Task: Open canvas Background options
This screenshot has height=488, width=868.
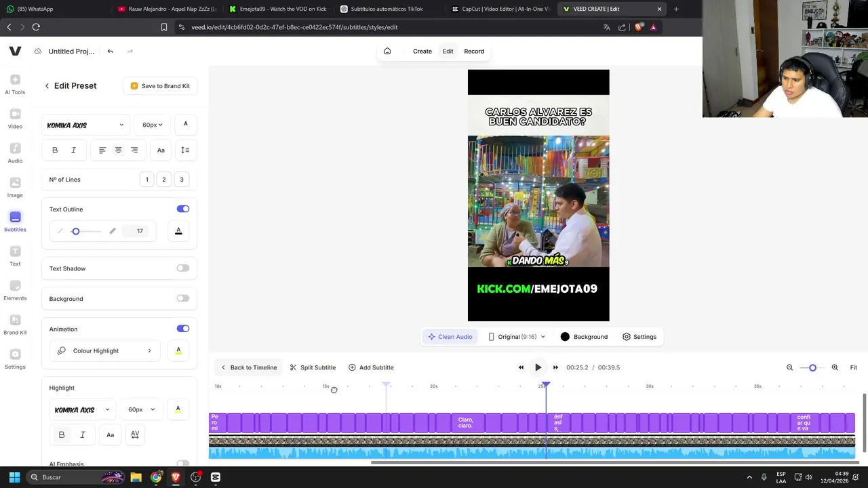Action: coord(584,337)
